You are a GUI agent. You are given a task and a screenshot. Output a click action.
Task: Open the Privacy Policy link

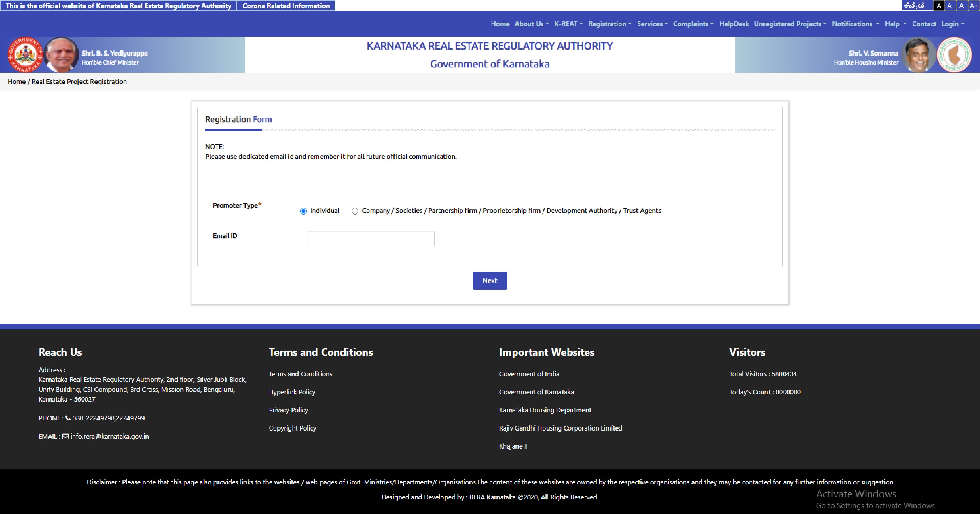pos(288,410)
